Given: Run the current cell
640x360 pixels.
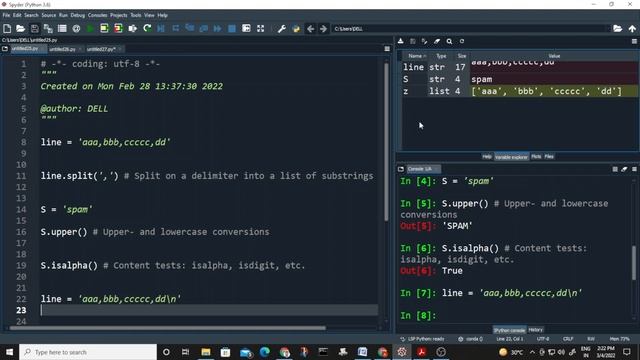Looking at the screenshot, I should [x=104, y=29].
